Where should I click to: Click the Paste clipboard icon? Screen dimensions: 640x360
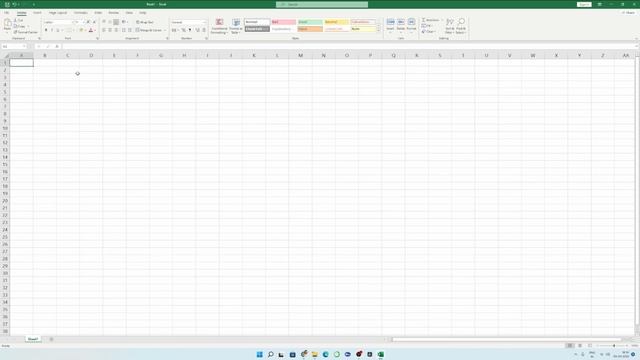click(x=7, y=23)
